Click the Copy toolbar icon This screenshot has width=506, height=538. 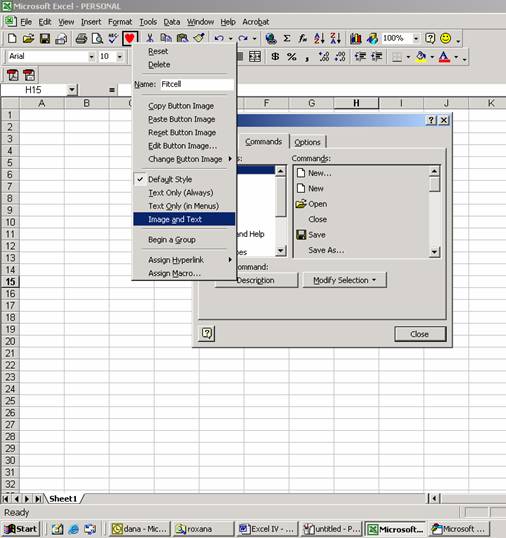tap(166, 38)
